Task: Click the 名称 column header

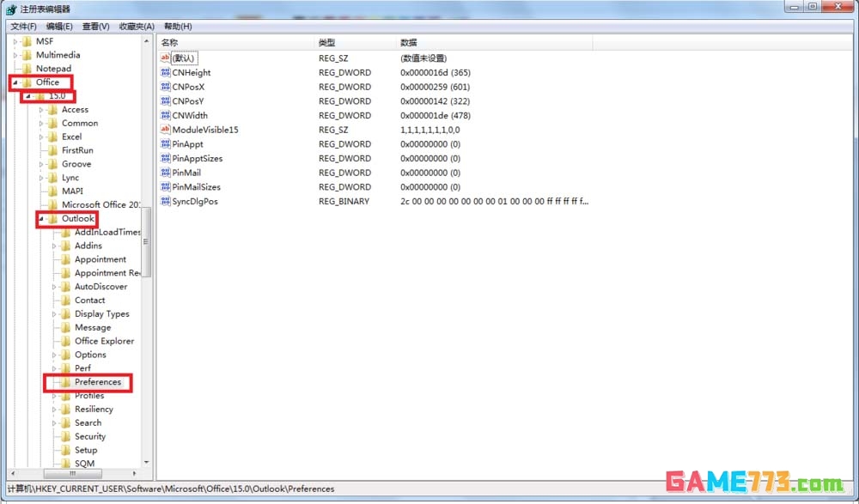Action: pyautogui.click(x=170, y=42)
